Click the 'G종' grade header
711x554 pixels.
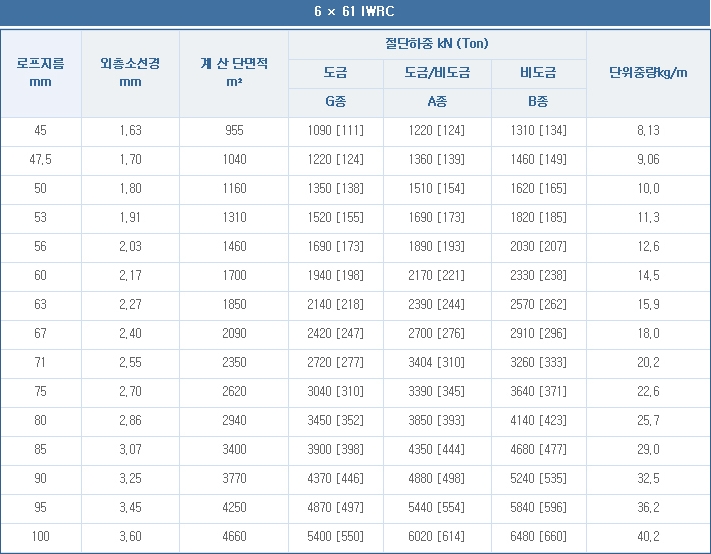pos(336,101)
